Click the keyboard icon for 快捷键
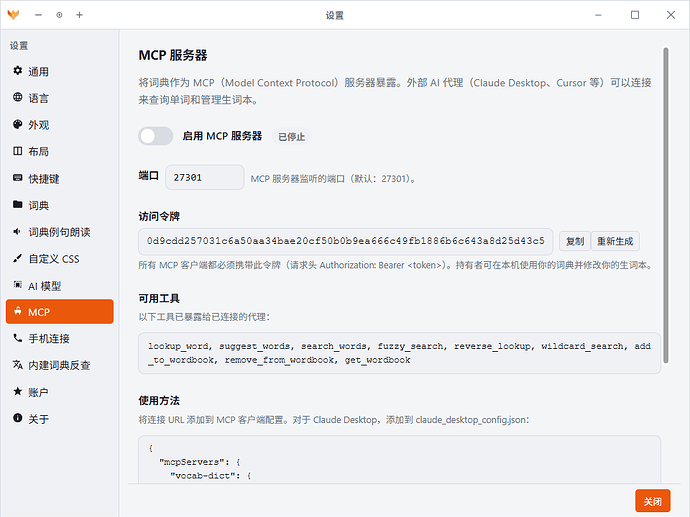 tap(18, 178)
